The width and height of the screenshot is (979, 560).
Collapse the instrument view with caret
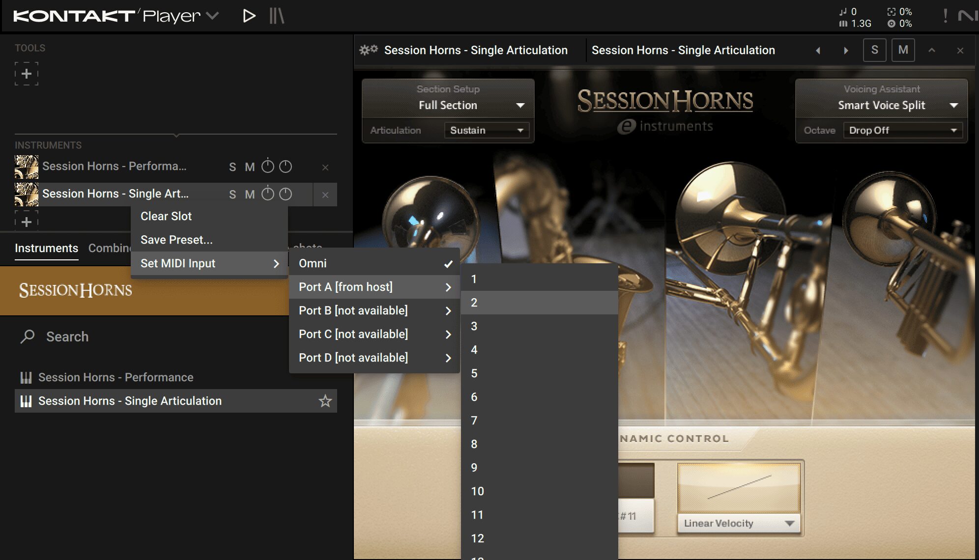click(x=932, y=50)
